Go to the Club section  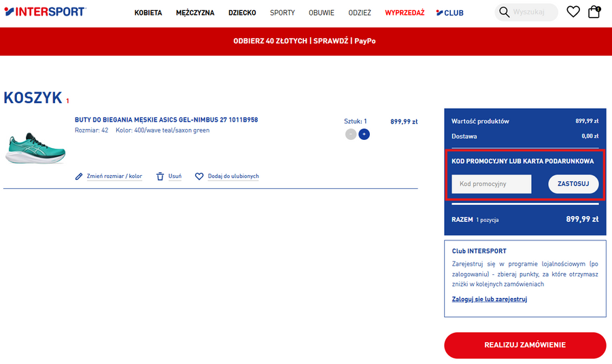[x=450, y=13]
